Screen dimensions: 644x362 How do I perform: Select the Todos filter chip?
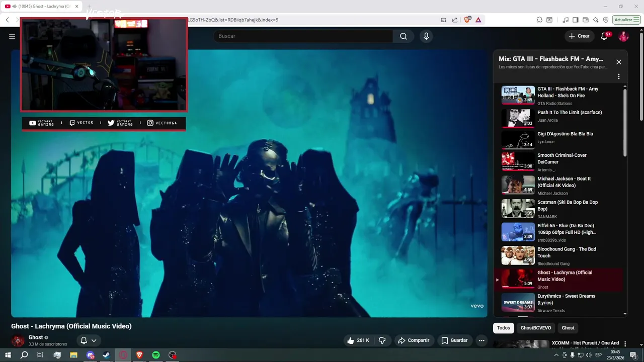point(504,328)
